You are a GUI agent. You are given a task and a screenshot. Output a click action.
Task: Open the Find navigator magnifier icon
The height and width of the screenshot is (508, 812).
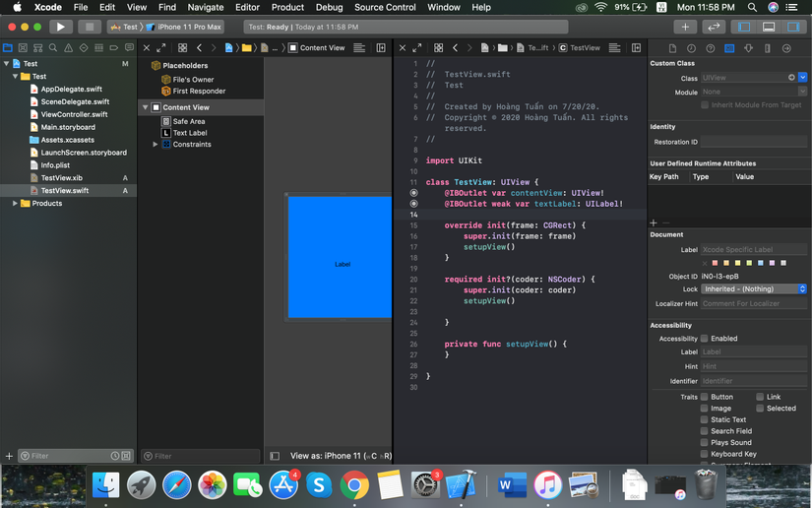click(53, 47)
